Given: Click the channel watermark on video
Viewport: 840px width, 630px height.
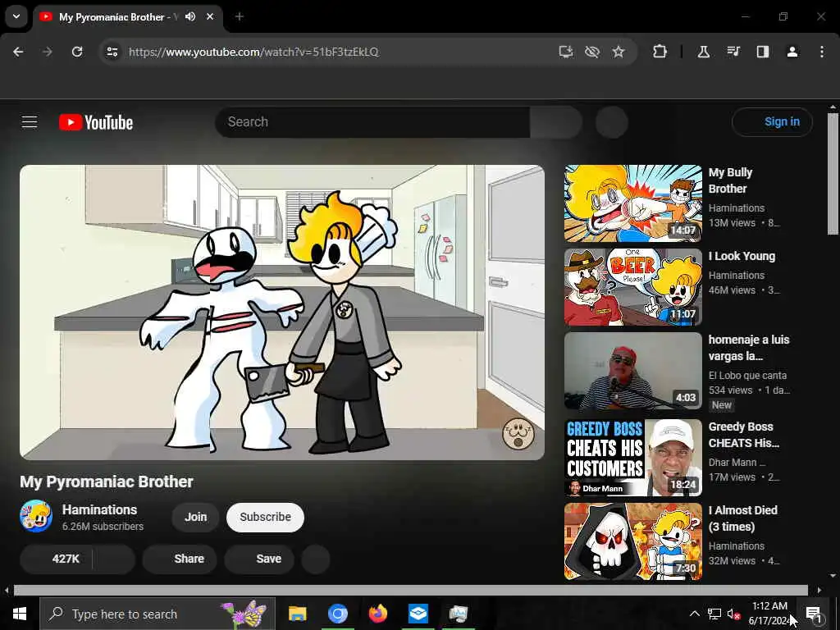Looking at the screenshot, I should click(518, 433).
